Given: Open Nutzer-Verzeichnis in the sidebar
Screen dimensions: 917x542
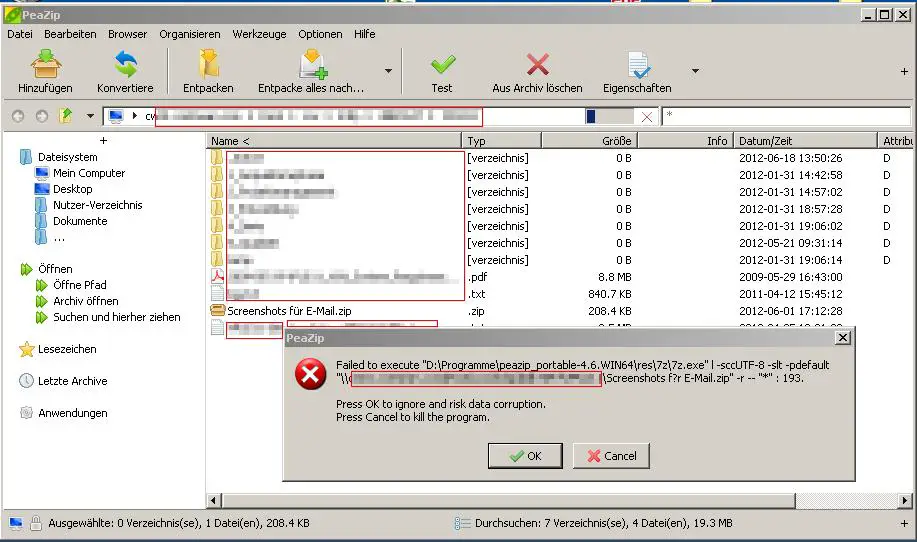Looking at the screenshot, I should 98,205.
